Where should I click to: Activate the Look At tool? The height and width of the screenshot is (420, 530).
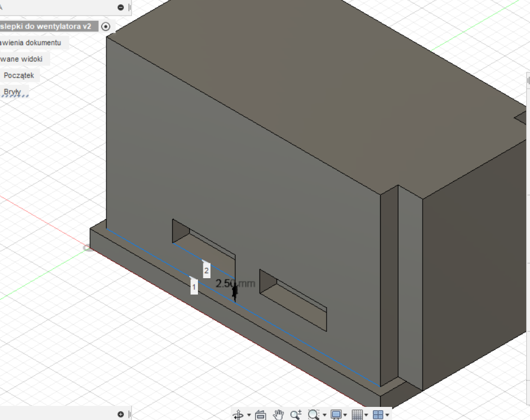[260, 415]
